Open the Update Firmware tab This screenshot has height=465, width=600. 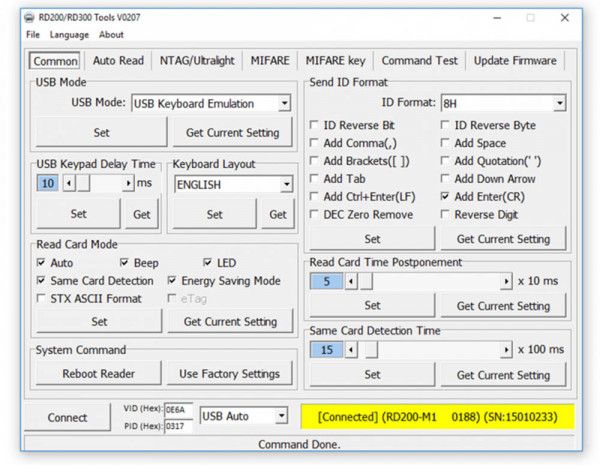tap(515, 60)
